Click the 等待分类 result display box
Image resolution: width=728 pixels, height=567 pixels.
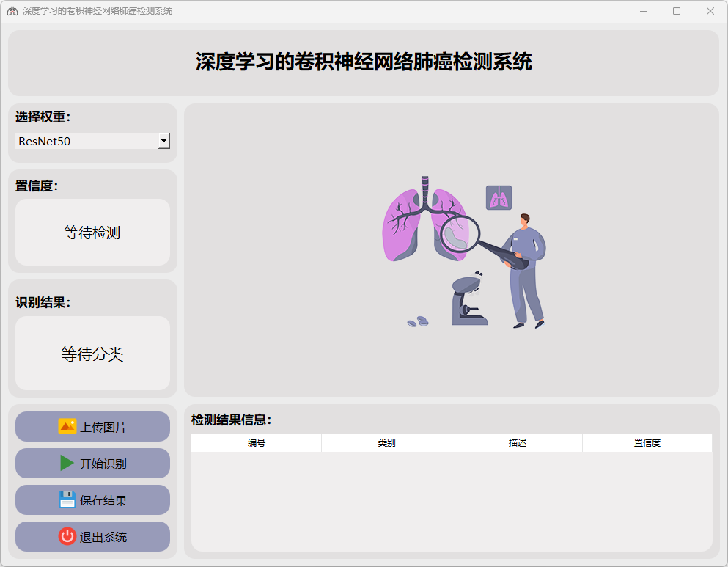[x=92, y=354]
